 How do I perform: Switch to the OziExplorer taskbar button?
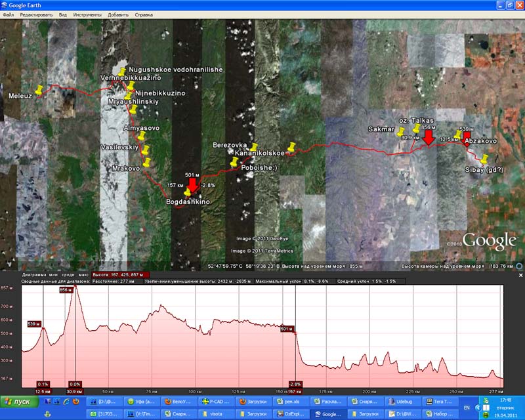[290, 414]
